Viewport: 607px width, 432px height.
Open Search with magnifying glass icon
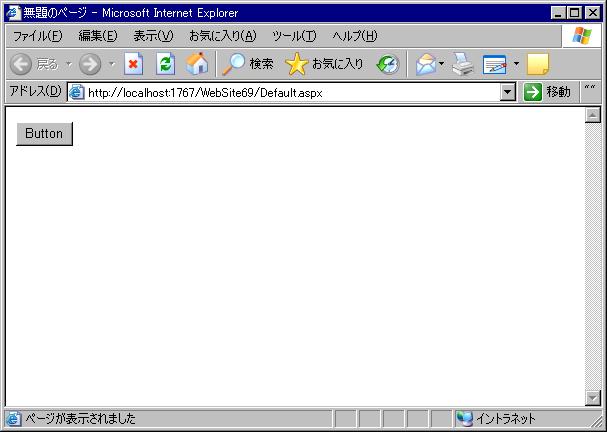point(234,64)
